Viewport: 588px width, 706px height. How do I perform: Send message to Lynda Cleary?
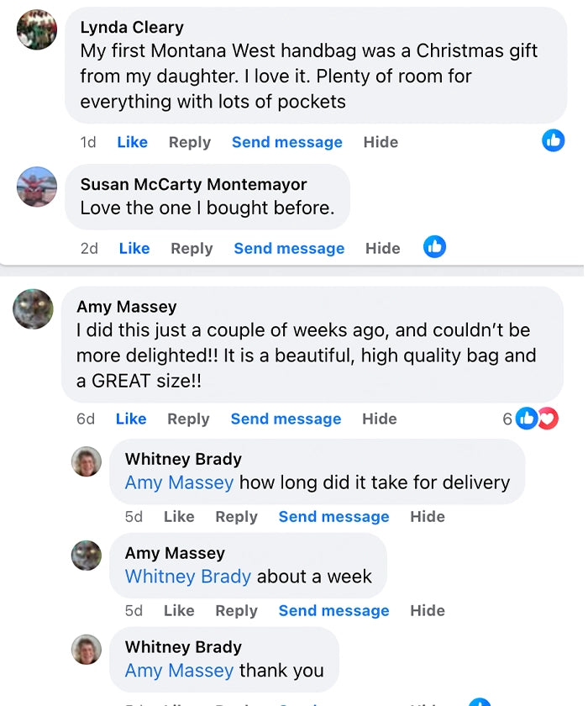287,142
